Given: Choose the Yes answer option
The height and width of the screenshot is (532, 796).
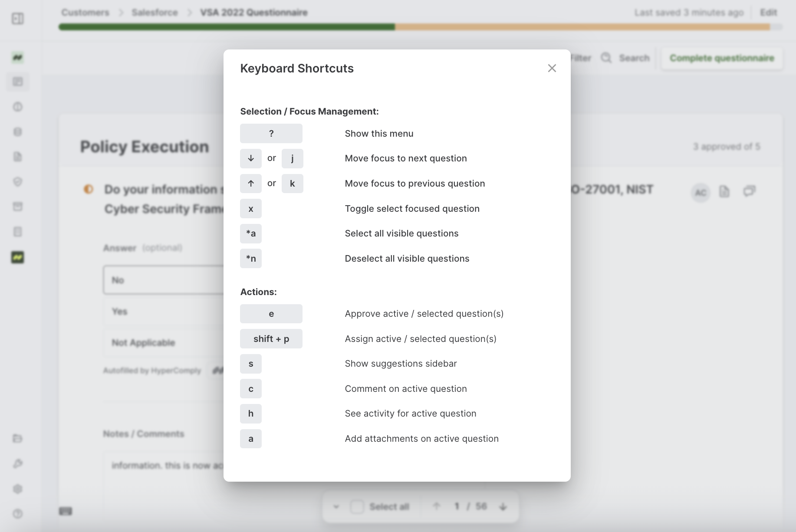Looking at the screenshot, I should [x=164, y=312].
